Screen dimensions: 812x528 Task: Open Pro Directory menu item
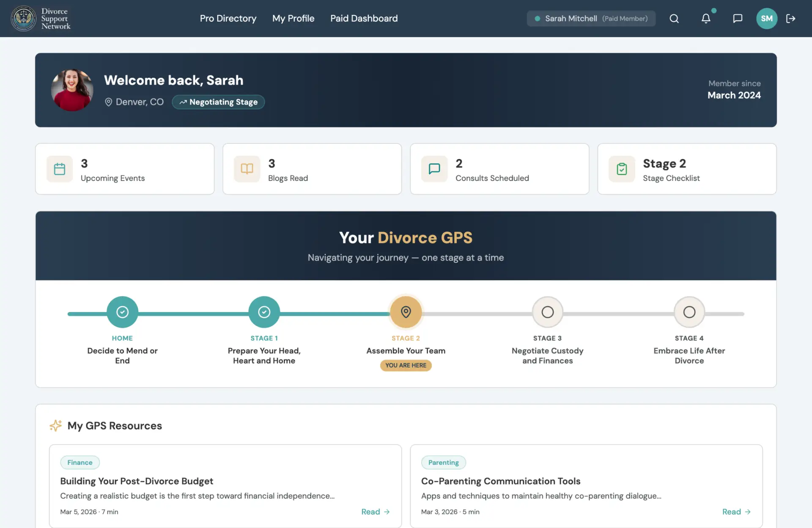coord(228,19)
